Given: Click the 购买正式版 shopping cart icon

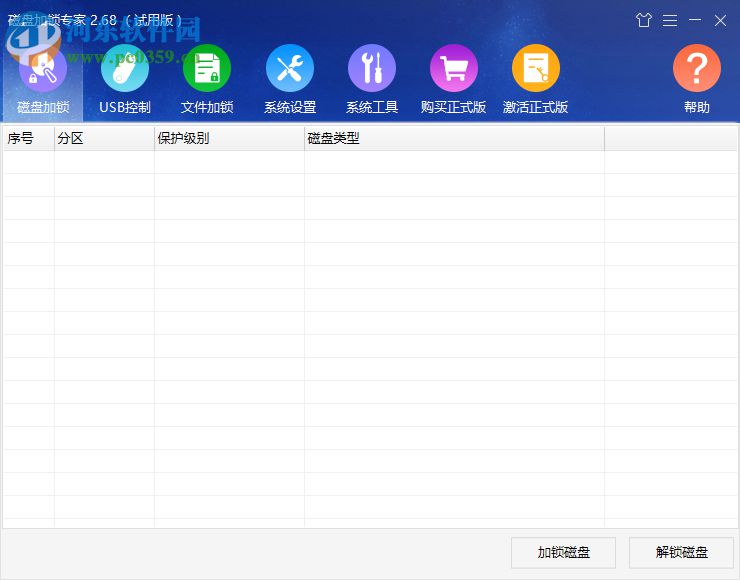Looking at the screenshot, I should 454,68.
